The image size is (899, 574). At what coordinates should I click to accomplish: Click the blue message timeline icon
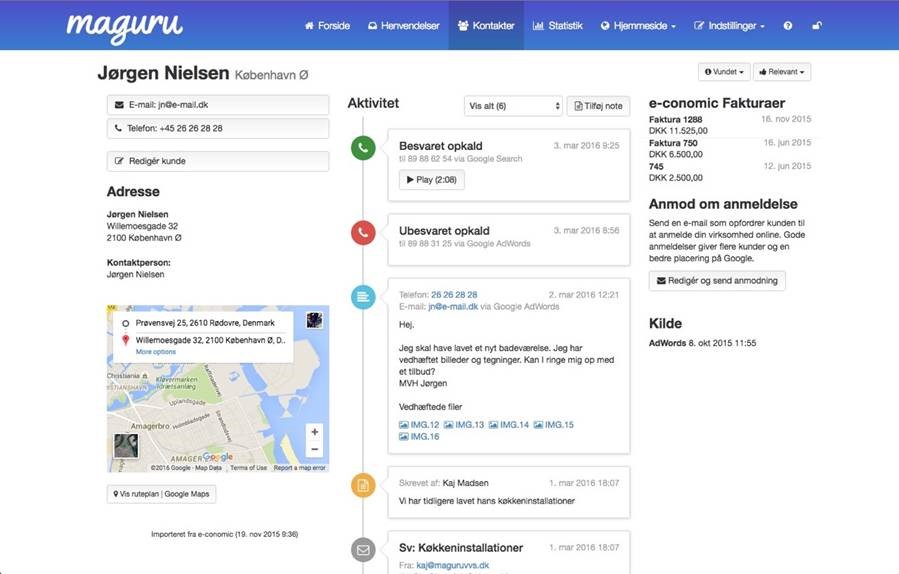pos(363,296)
